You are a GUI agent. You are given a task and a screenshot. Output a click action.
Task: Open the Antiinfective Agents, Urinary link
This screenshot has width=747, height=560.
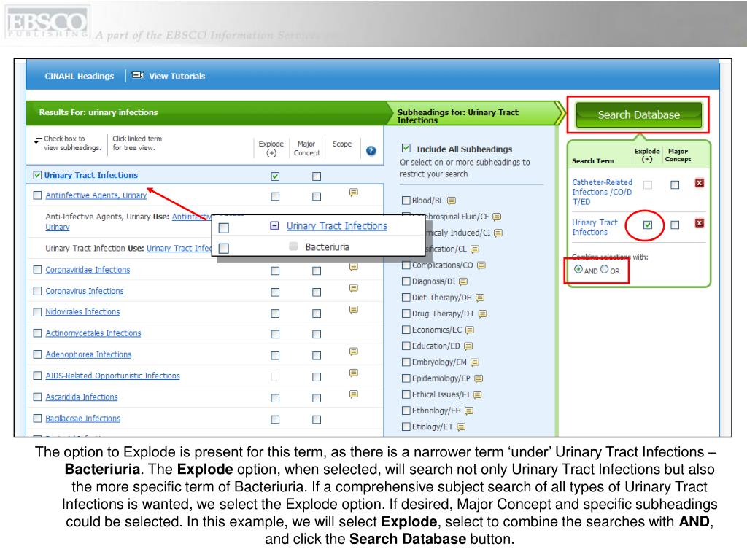click(96, 195)
